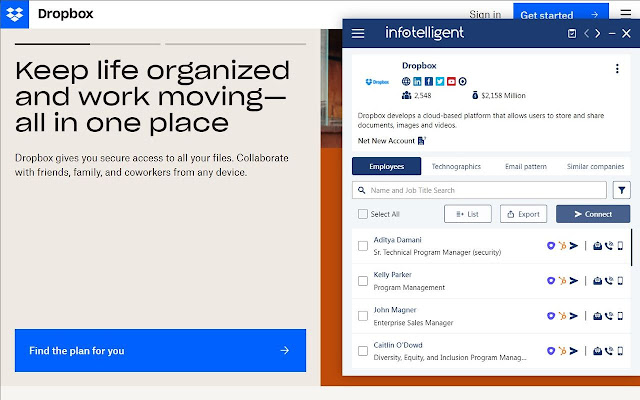Viewport: 640px width, 400px height.
Task: Open Dropbox YouTube channel icon
Action: point(451,81)
